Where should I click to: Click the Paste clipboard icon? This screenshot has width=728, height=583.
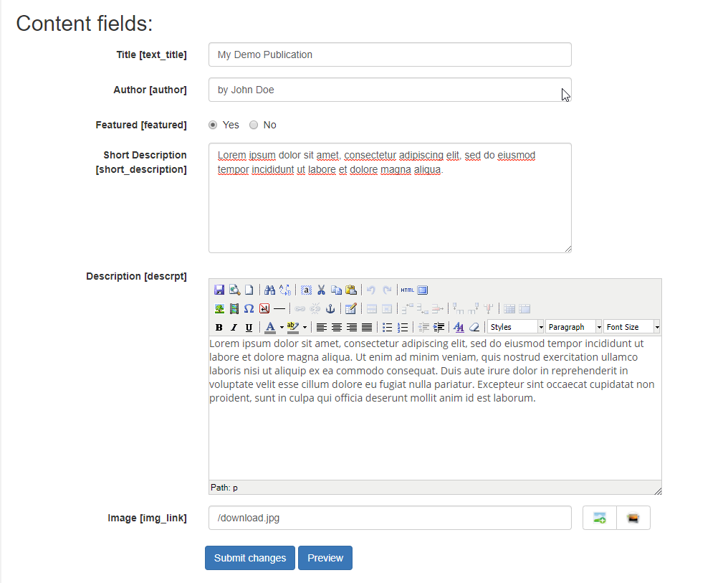pyautogui.click(x=352, y=290)
